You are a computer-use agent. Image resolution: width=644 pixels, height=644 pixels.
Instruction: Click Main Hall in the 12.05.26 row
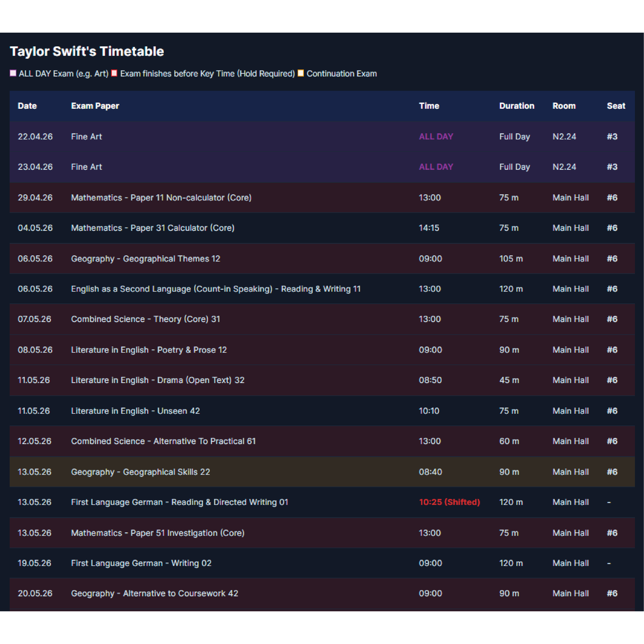pos(571,441)
